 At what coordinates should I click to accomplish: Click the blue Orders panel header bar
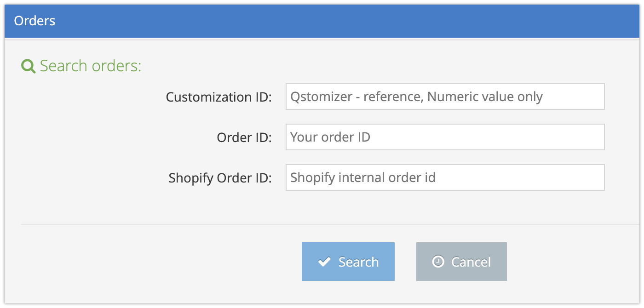coord(322,21)
